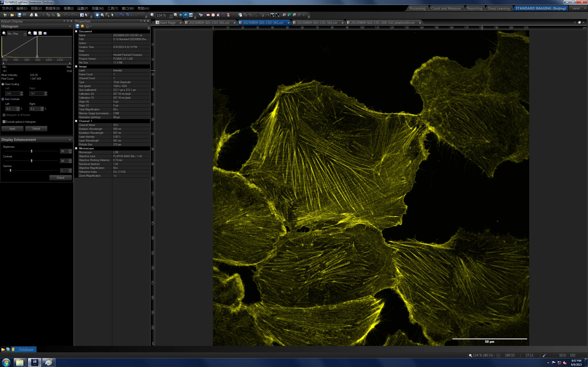Open the Min./Max. histogram dropdown

click(25, 33)
